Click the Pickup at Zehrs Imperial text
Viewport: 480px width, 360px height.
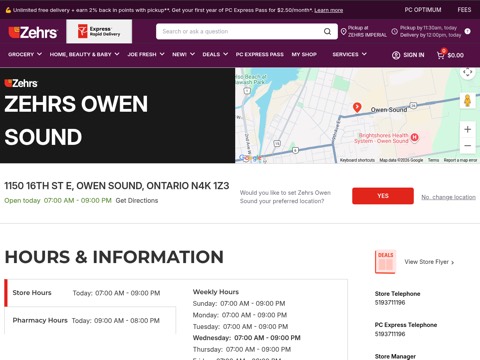(367, 31)
